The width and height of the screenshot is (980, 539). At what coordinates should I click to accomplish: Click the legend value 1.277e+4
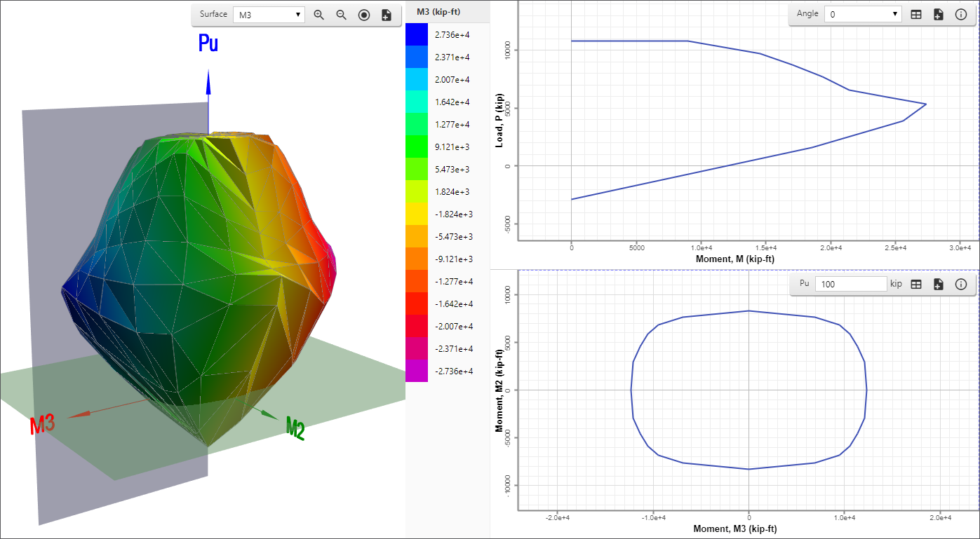452,124
